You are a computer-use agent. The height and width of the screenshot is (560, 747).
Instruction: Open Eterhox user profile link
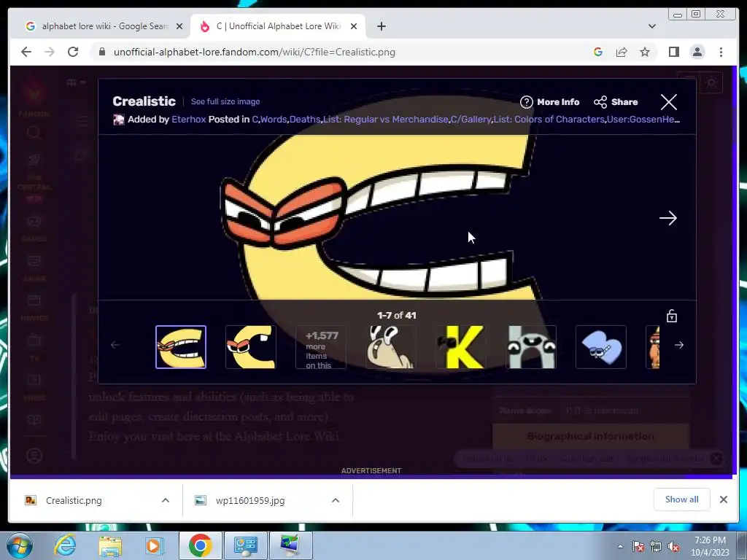click(189, 119)
